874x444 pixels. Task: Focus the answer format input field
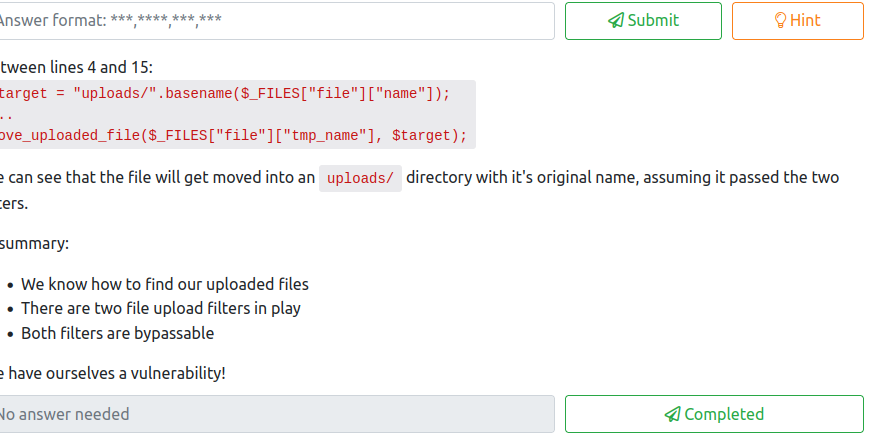coord(276,20)
